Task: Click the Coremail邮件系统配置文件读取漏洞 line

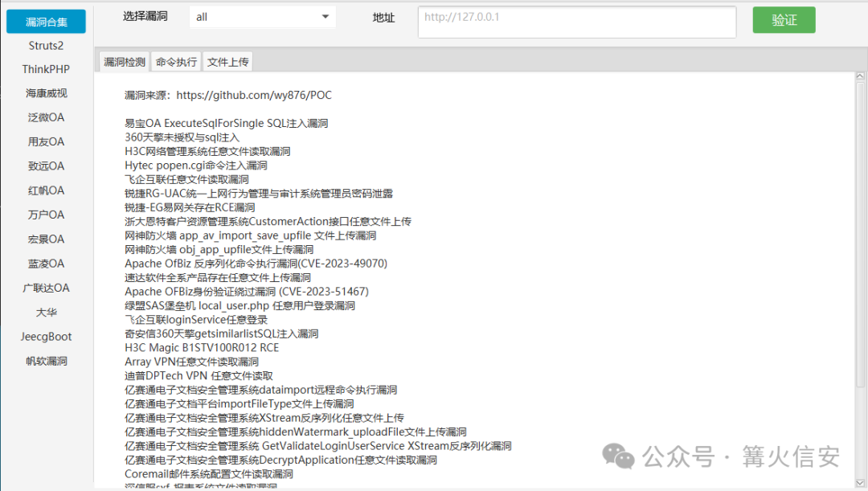Action: tap(209, 474)
